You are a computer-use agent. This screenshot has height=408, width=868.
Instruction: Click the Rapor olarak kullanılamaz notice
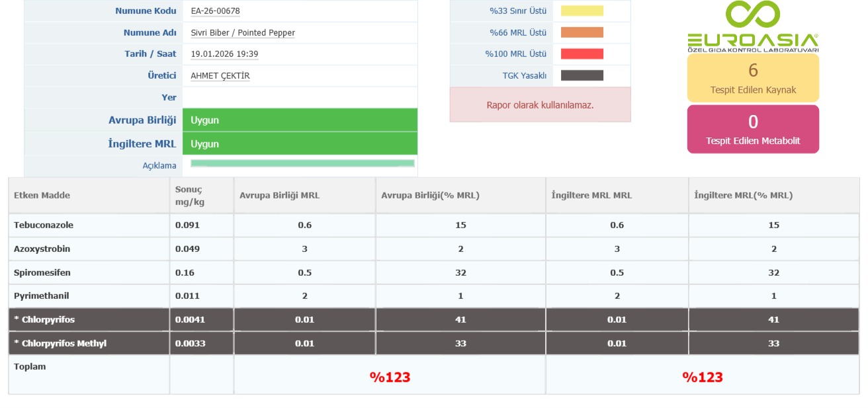540,104
